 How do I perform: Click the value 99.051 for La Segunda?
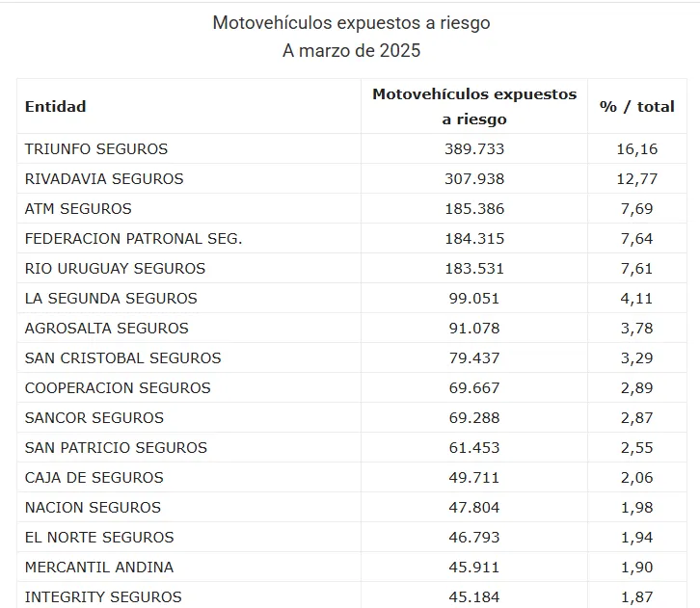[x=476, y=299]
